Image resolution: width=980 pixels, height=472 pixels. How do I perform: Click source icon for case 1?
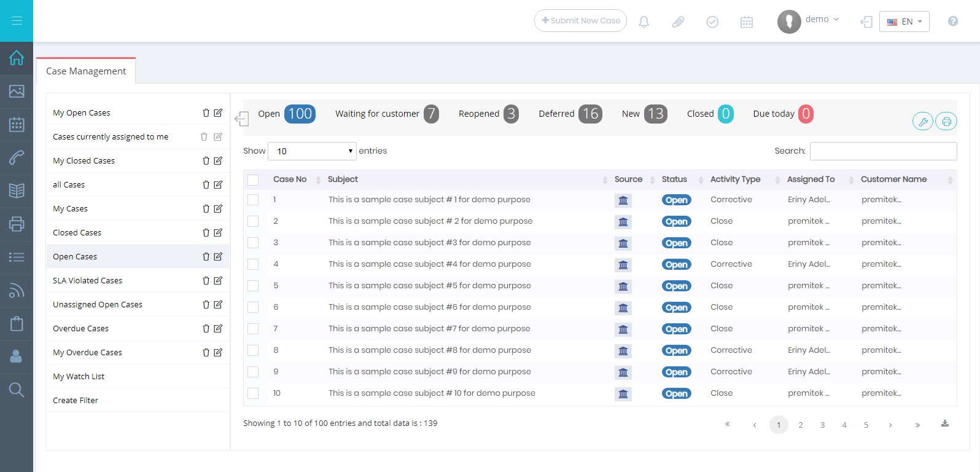[x=623, y=200]
